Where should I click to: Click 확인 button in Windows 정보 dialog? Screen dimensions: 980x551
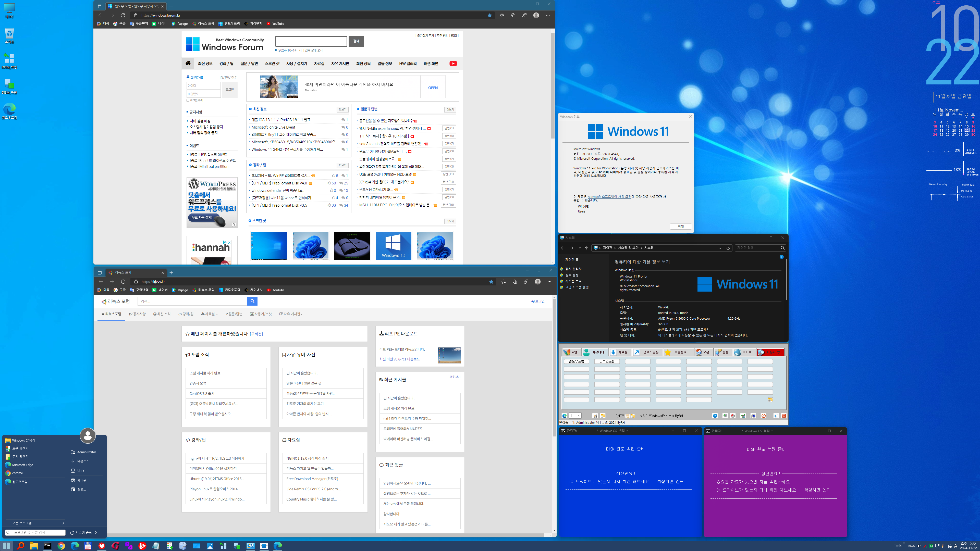click(681, 226)
